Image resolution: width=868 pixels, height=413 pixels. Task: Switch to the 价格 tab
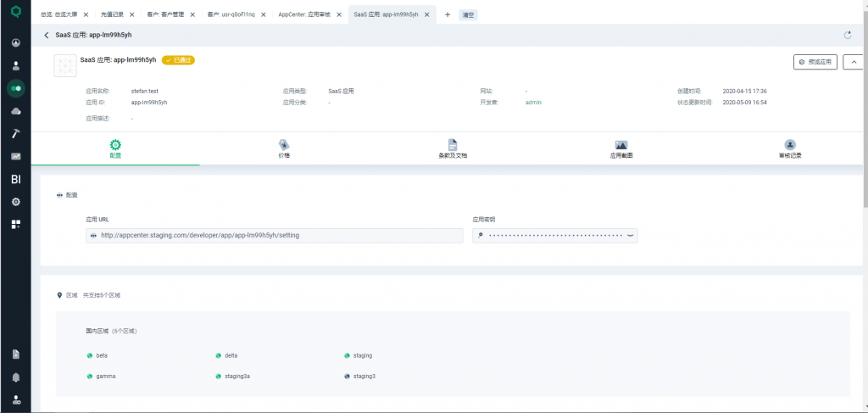(x=284, y=149)
